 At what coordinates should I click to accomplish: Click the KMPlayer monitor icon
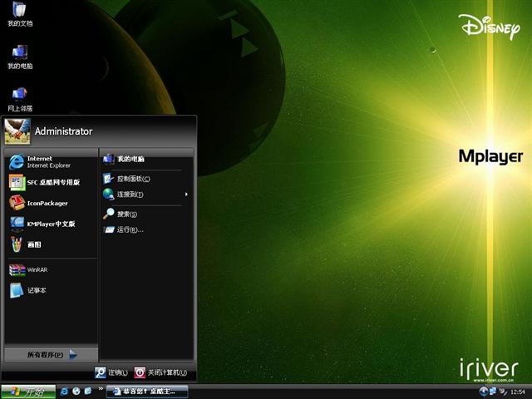[17, 224]
